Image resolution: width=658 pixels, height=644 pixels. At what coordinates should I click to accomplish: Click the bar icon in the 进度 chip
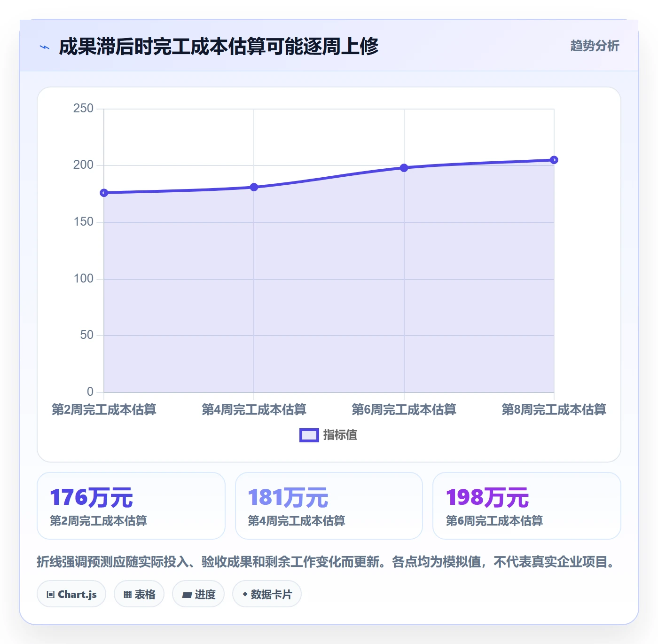click(187, 595)
